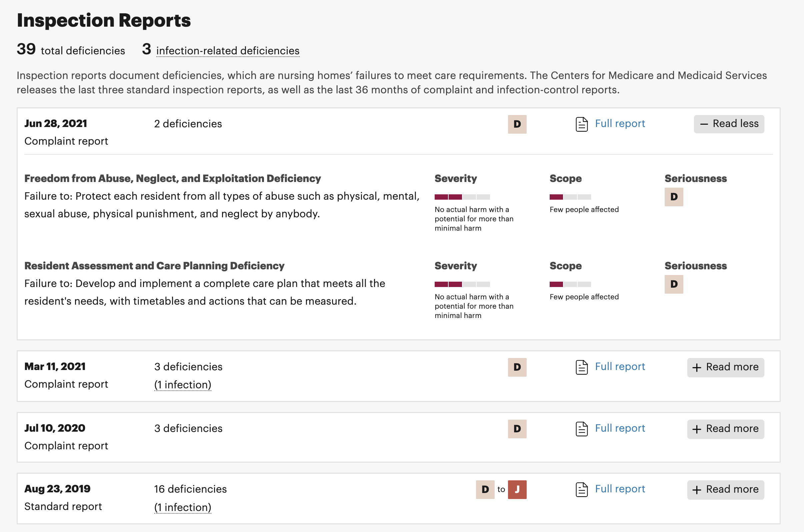Click document icon for Mar 11, 2021 report
This screenshot has height=532, width=804.
(x=581, y=367)
